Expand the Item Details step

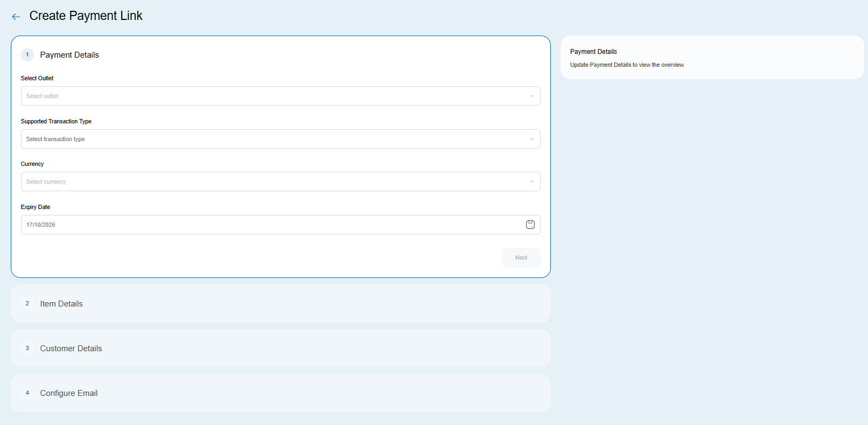click(x=281, y=304)
